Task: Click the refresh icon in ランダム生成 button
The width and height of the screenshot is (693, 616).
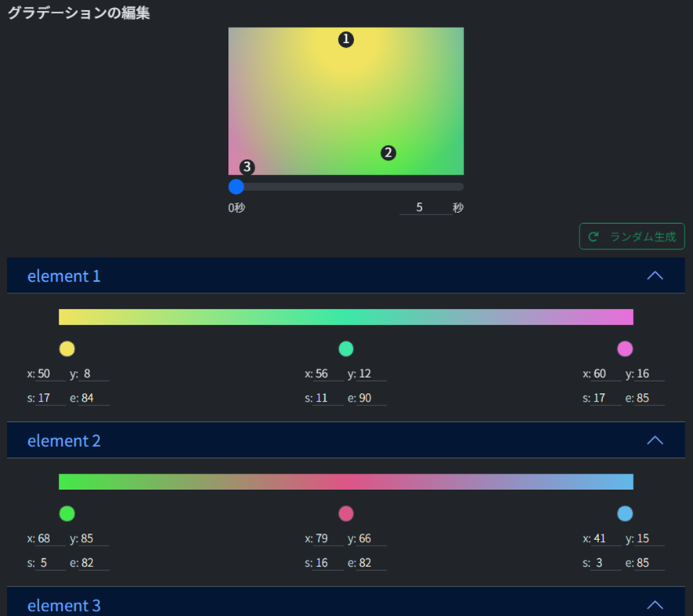Action: (x=594, y=236)
